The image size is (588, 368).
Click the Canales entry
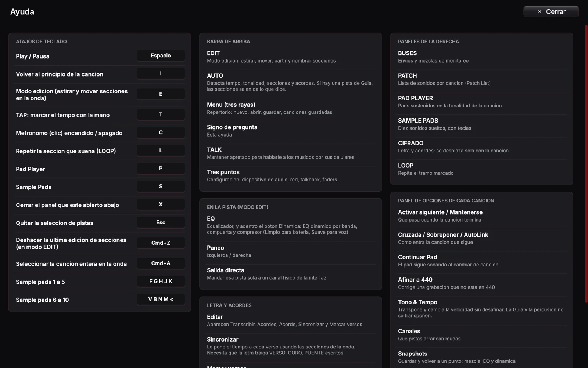482,335
